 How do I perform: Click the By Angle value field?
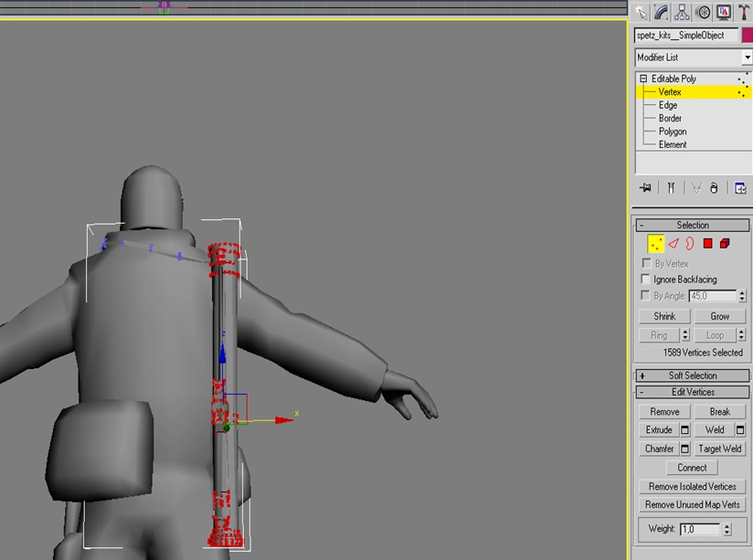pyautogui.click(x=712, y=296)
